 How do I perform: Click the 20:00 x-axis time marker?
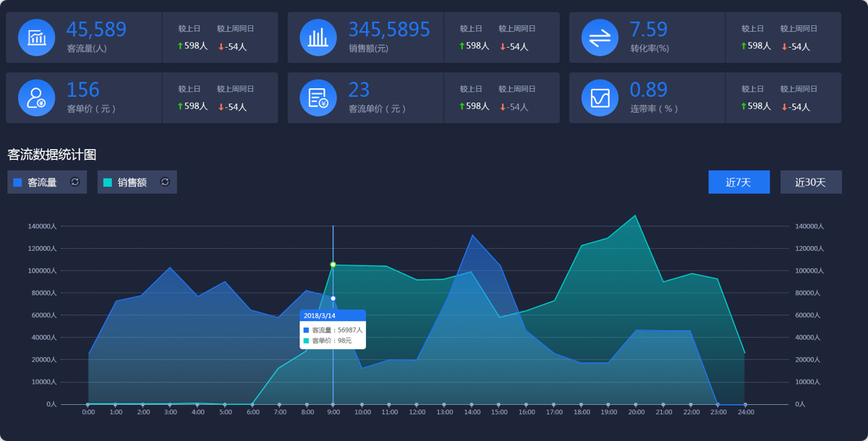636,412
